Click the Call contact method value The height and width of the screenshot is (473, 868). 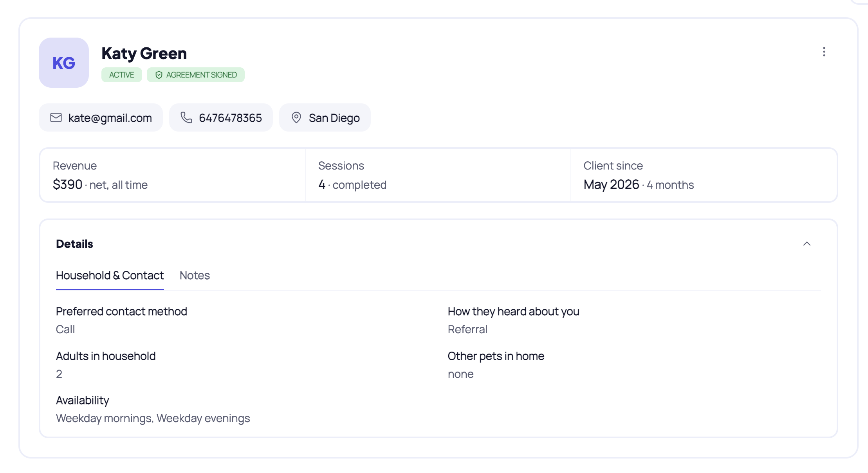pyautogui.click(x=65, y=329)
